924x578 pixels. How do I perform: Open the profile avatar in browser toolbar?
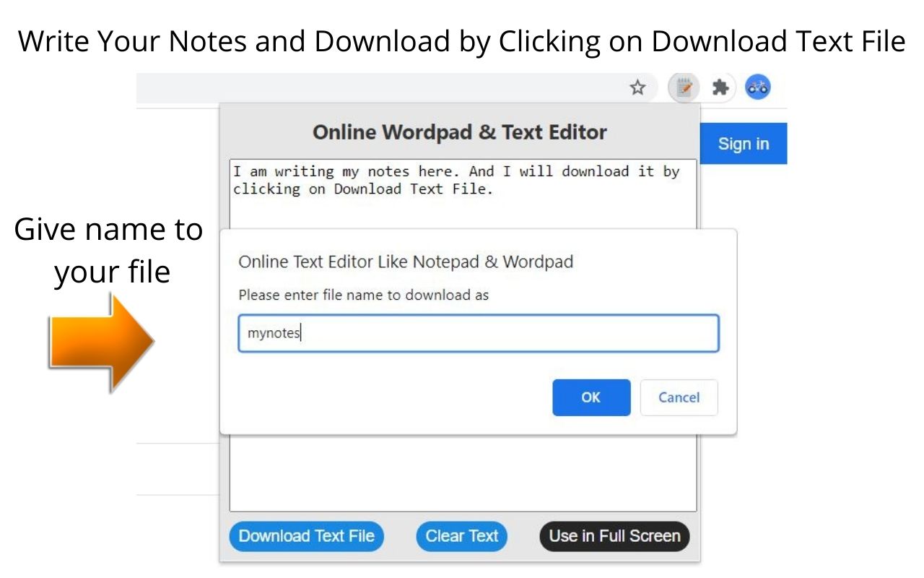pos(758,88)
